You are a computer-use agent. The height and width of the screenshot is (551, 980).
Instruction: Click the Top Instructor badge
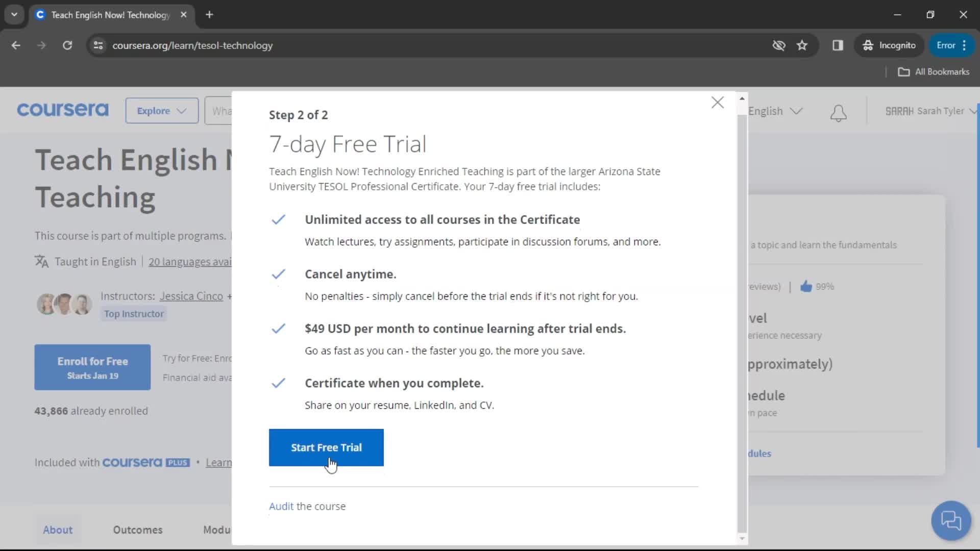[134, 314]
